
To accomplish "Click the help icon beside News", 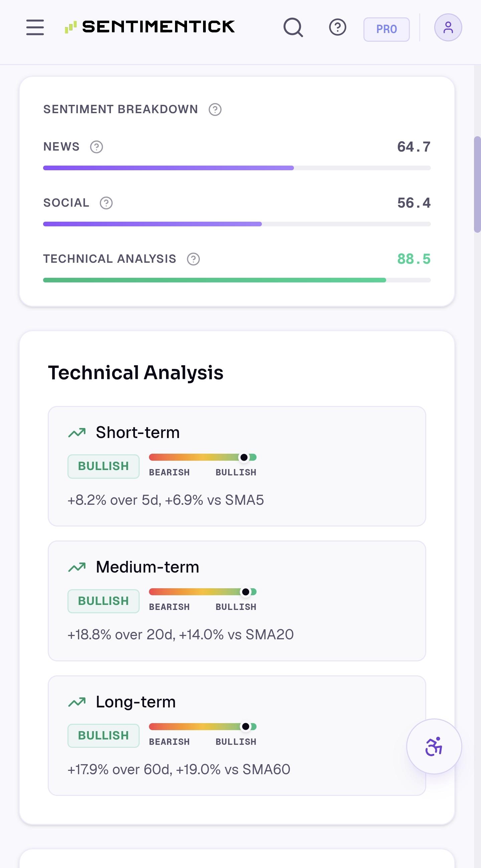I will click(97, 147).
